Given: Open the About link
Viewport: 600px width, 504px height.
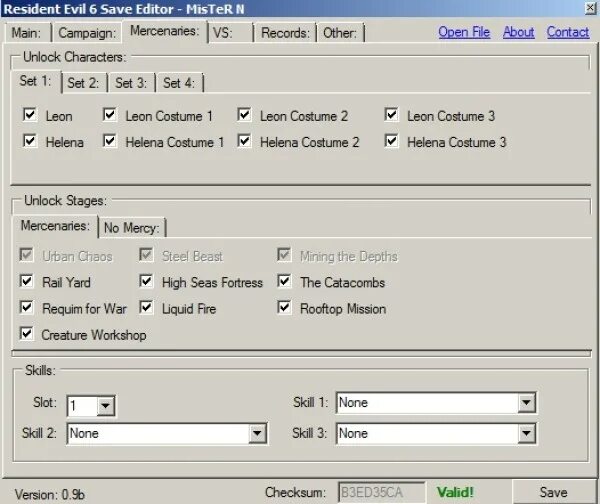Looking at the screenshot, I should pyautogui.click(x=518, y=32).
